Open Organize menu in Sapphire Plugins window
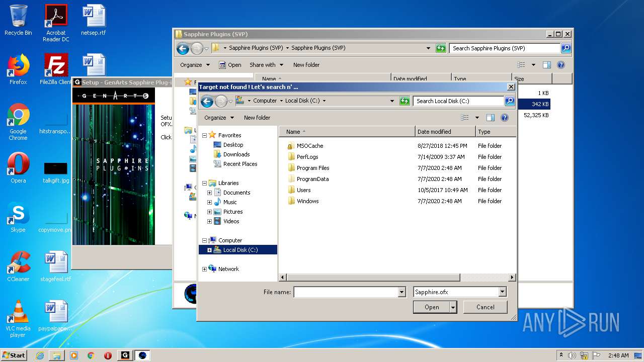This screenshot has height=362, width=644. (x=195, y=65)
